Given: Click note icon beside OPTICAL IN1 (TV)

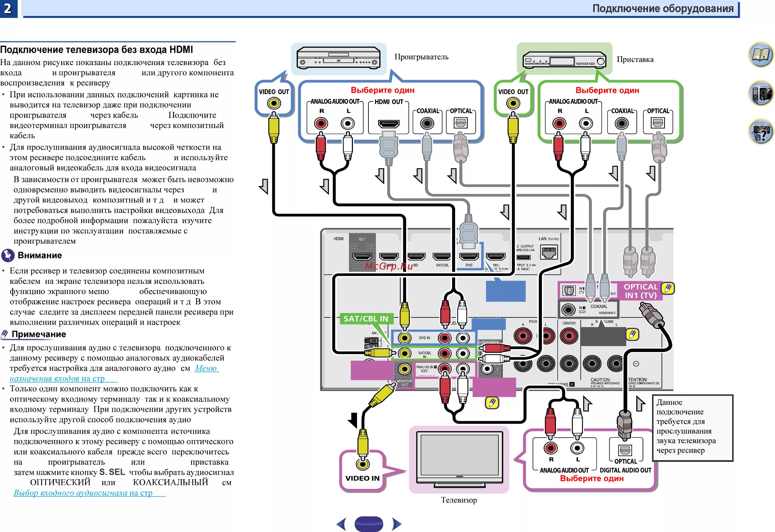Looking at the screenshot, I should coord(668,288).
